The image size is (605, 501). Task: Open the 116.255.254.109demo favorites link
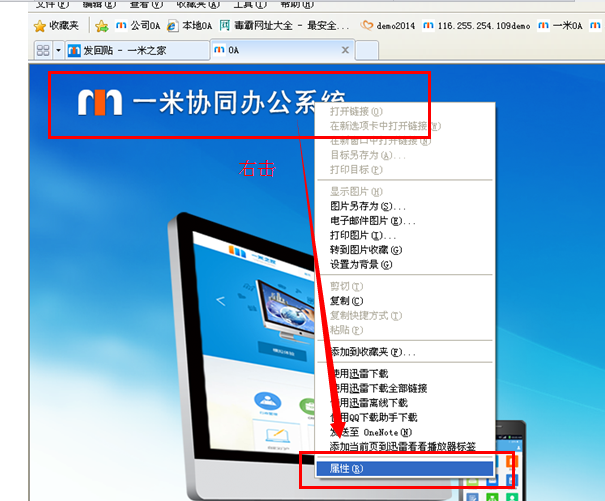476,26
